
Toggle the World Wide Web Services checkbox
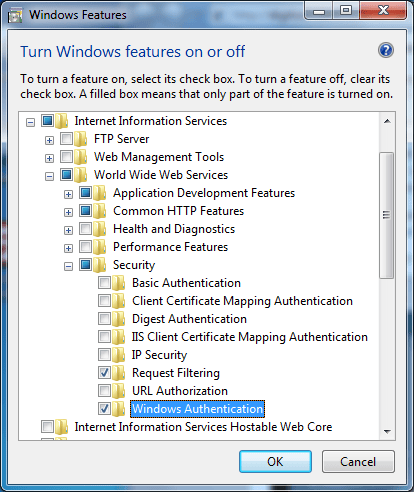[66, 174]
